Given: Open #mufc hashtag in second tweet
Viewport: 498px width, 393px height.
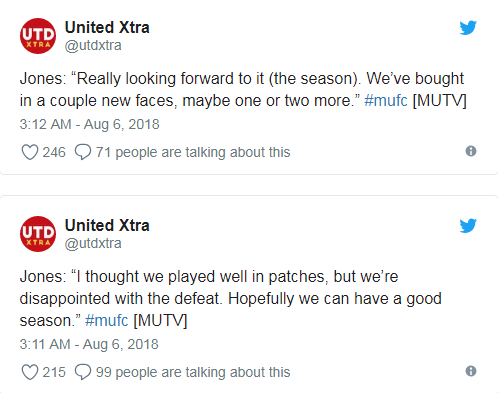Looking at the screenshot, I should pos(106,321).
